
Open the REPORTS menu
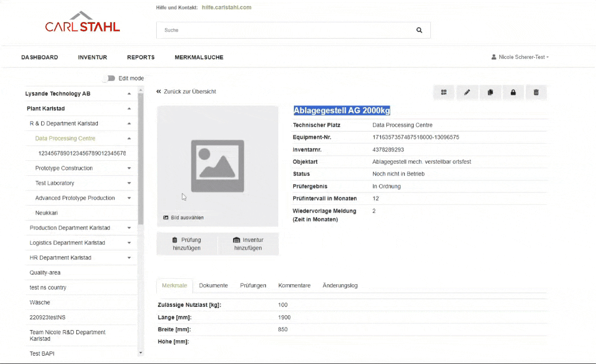141,57
